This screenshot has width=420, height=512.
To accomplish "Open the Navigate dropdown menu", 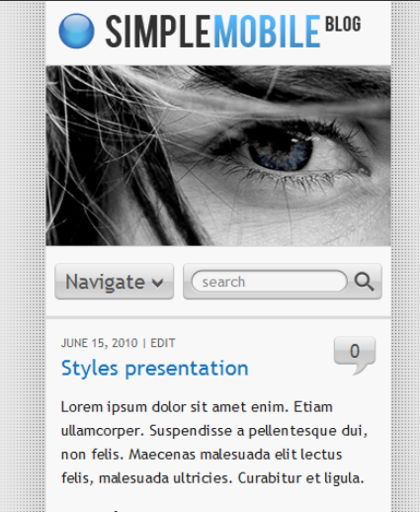I will pyautogui.click(x=114, y=282).
